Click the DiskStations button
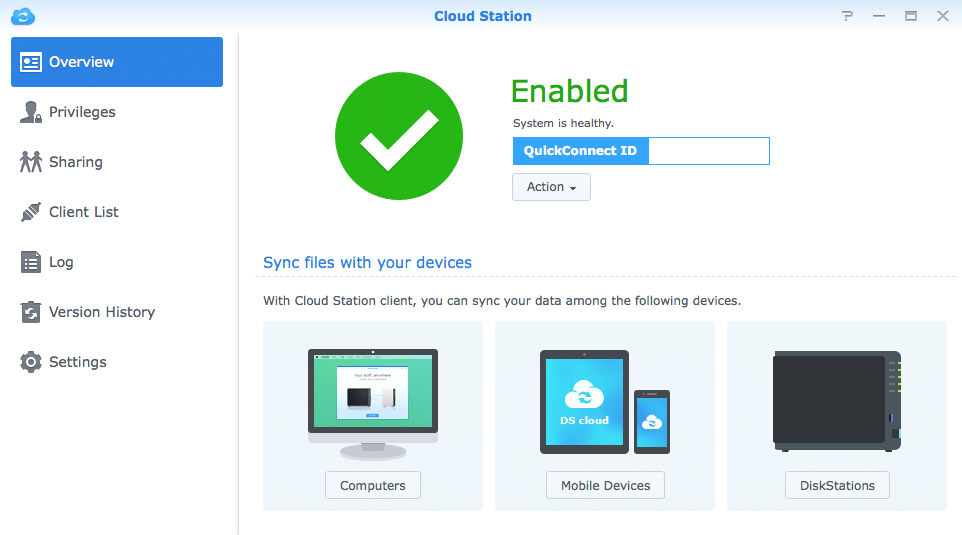The width and height of the screenshot is (962, 535). click(x=837, y=485)
